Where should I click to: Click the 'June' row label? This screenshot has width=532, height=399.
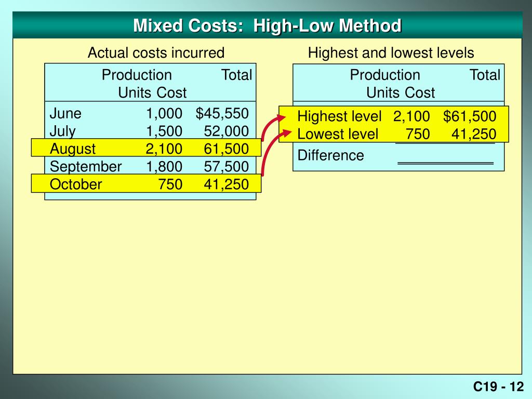[65, 114]
